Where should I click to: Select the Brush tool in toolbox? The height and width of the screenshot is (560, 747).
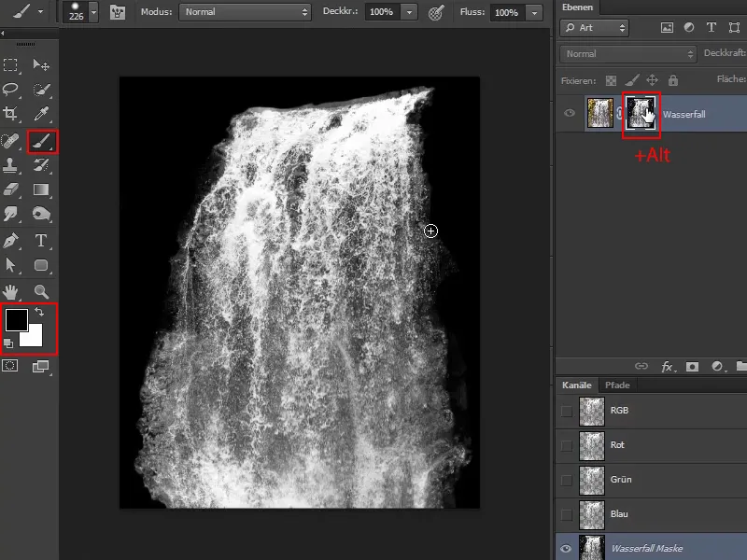42,142
